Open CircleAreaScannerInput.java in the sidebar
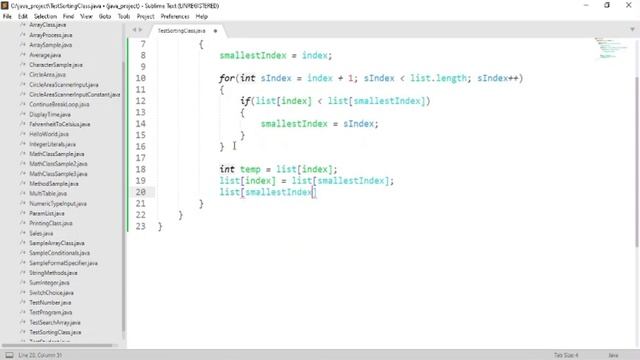The width and height of the screenshot is (640, 360). click(x=64, y=84)
